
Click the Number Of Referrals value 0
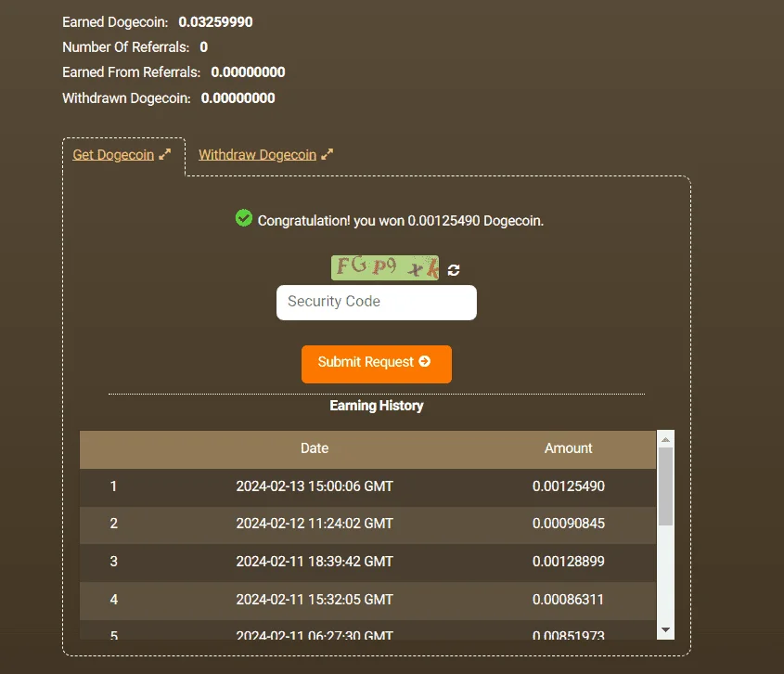click(203, 47)
